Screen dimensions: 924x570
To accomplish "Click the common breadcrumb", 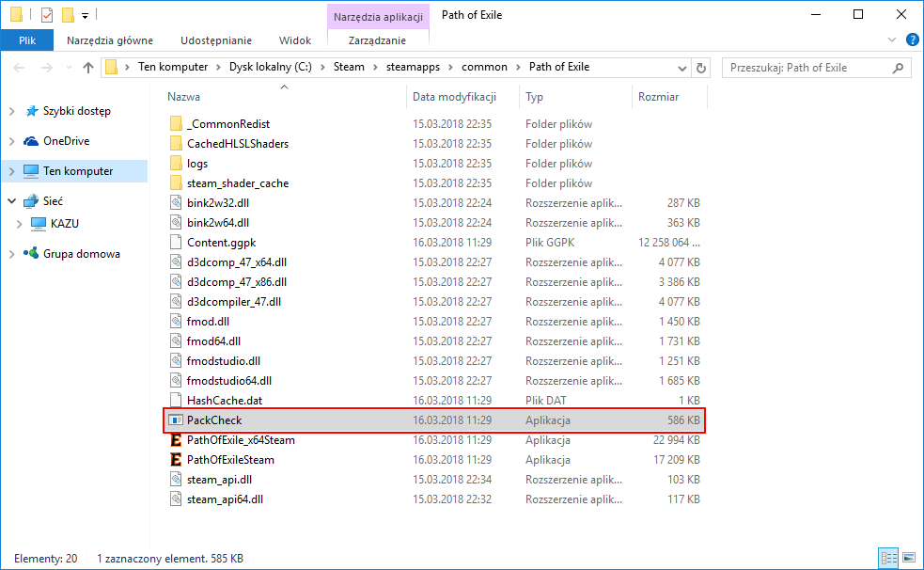I will click(x=484, y=67).
